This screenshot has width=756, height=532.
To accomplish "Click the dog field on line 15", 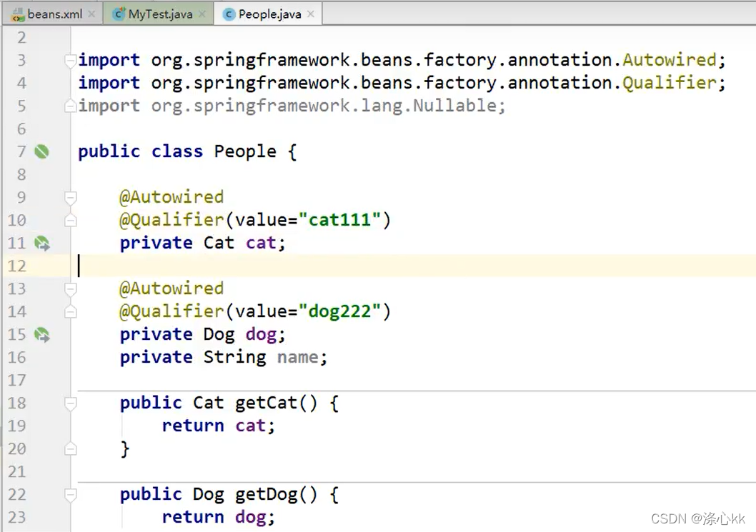I will click(x=260, y=334).
